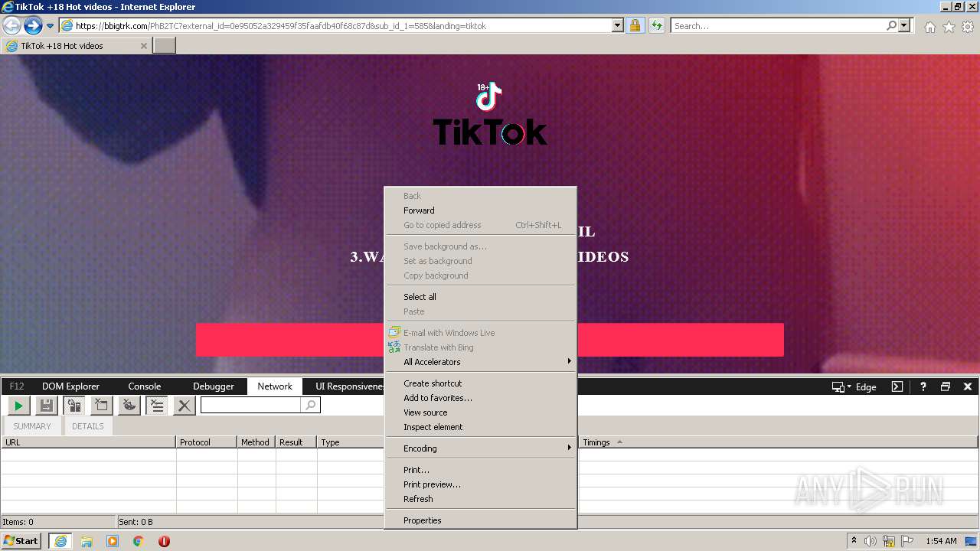Viewport: 980px width, 551px height.
Task: Focus the Network panel search input field
Action: (250, 406)
